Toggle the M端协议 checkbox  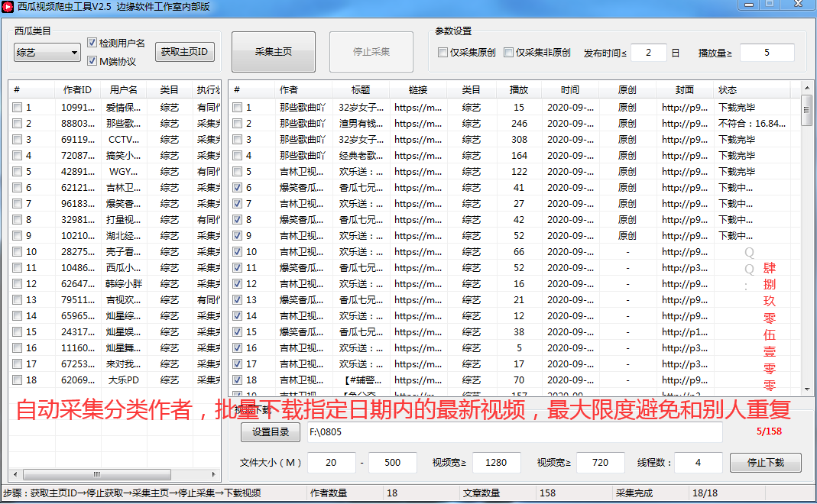click(x=92, y=61)
